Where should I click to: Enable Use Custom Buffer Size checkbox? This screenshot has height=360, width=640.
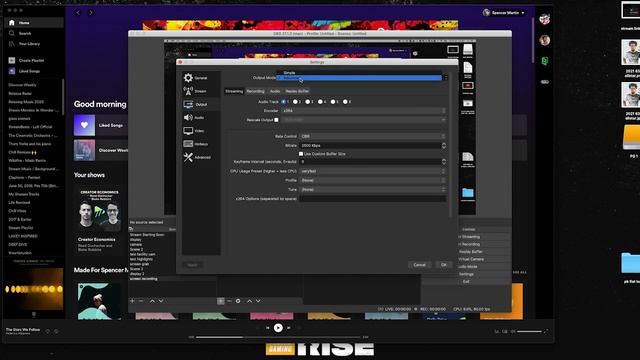pos(301,154)
